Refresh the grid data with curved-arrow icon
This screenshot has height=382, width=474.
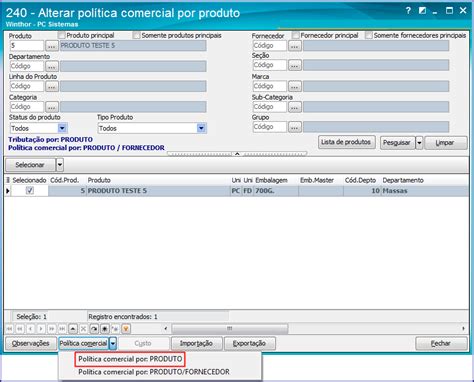point(94,329)
